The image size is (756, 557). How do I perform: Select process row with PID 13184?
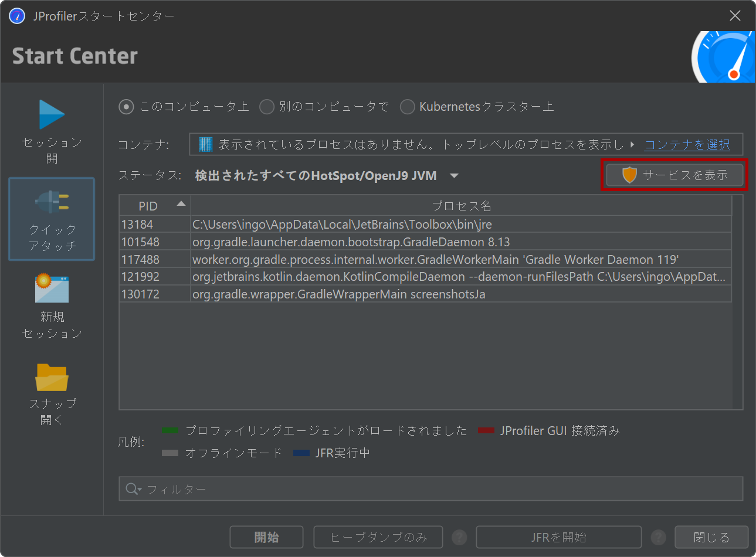(425, 225)
